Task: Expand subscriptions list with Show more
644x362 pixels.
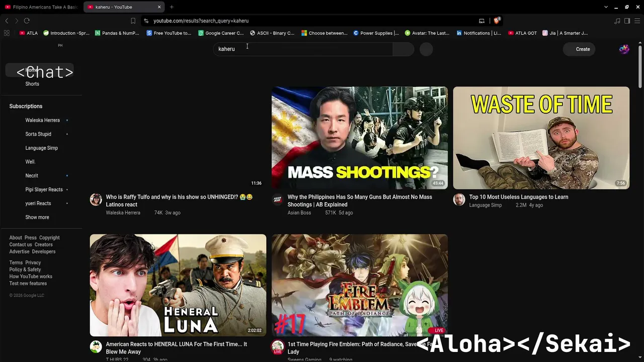Action: click(x=37, y=217)
